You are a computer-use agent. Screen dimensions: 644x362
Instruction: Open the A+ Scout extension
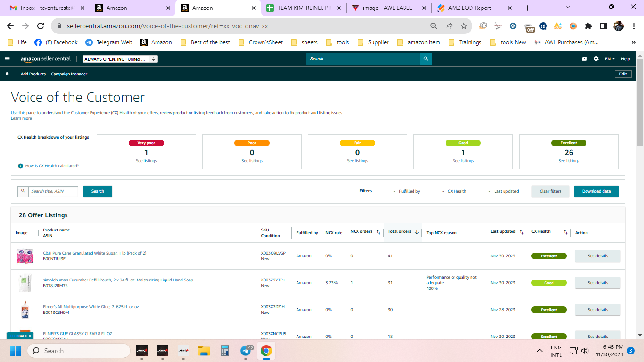pyautogui.click(x=558, y=26)
